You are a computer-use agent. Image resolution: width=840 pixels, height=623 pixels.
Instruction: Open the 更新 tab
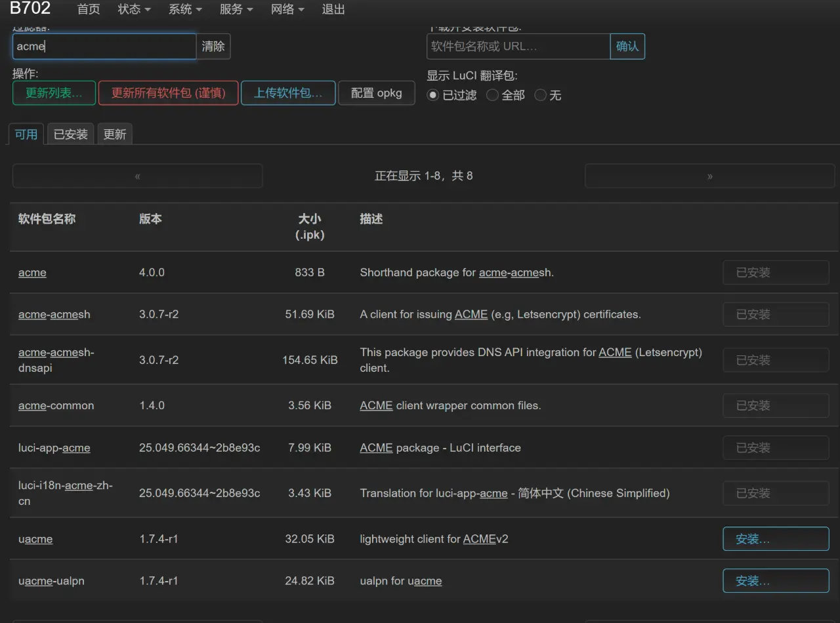[x=115, y=134]
